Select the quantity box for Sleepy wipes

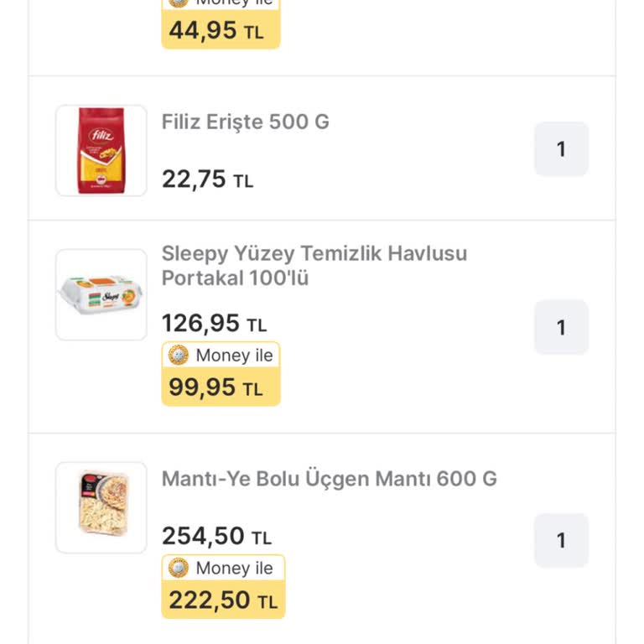pos(561,327)
